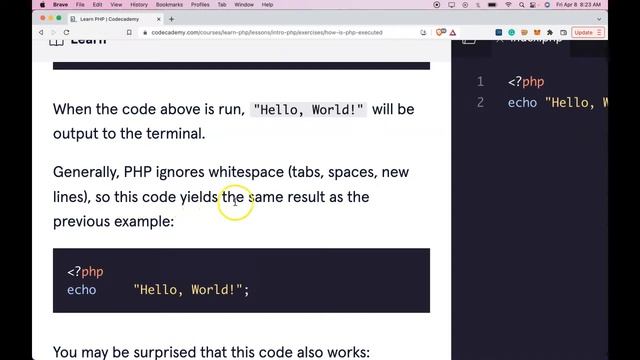This screenshot has width=640, height=360.
Task: Click the date and time in the menu bar
Action: [x=578, y=5]
